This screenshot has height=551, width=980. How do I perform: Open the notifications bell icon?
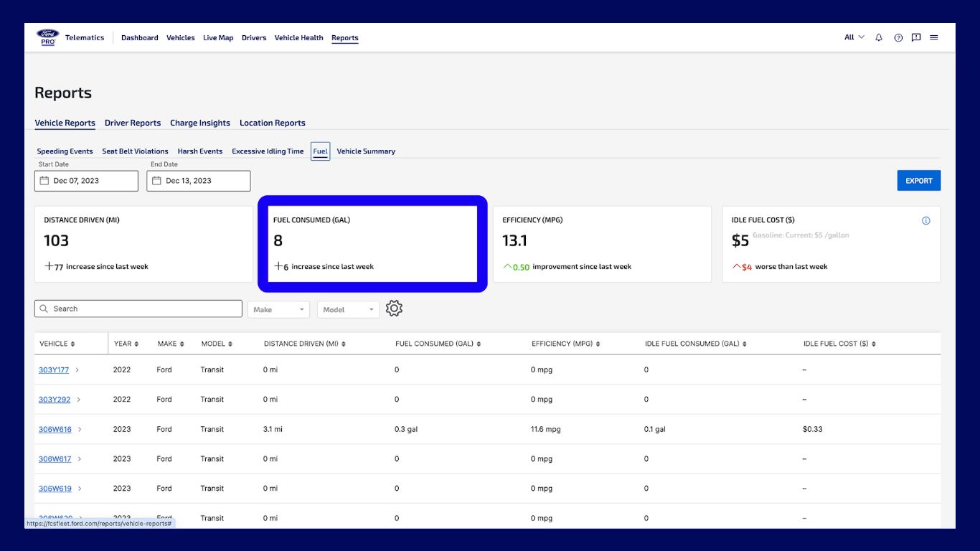(879, 38)
